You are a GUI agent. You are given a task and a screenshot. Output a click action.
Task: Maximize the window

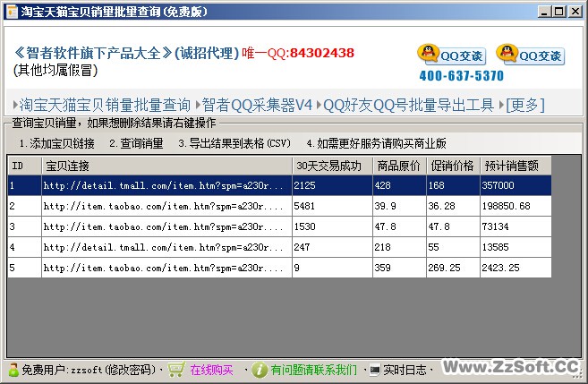click(559, 12)
